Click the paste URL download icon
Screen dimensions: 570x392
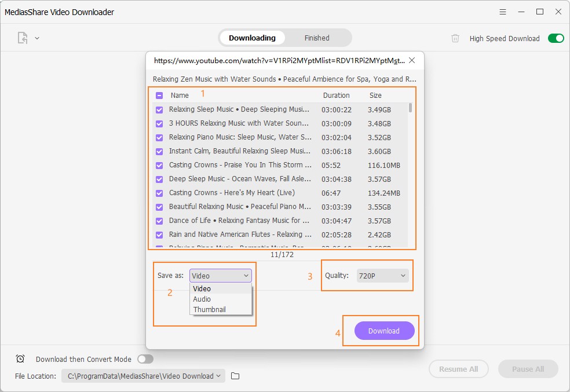23,38
